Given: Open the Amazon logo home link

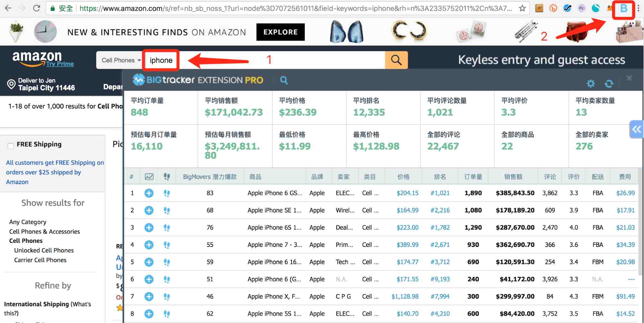Looking at the screenshot, I should [x=37, y=58].
